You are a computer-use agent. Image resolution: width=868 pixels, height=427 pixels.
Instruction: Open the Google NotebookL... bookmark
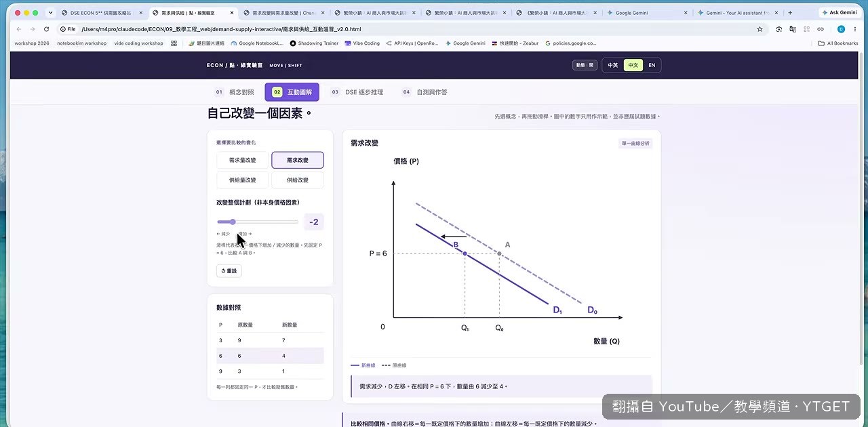[257, 43]
